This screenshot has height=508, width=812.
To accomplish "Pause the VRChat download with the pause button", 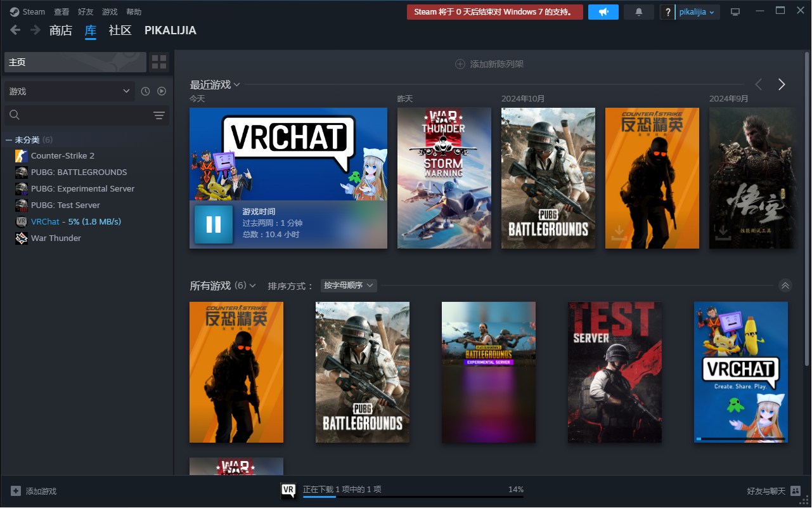I will (214, 224).
